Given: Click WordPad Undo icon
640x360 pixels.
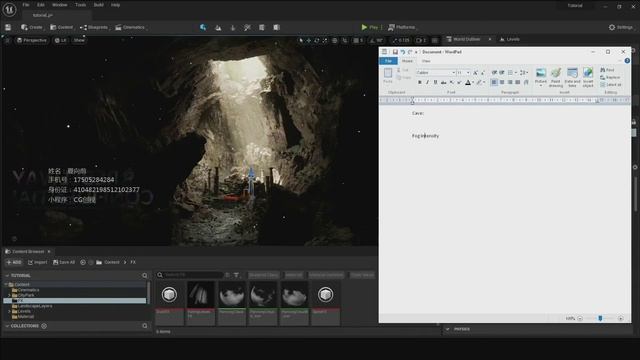Looking at the screenshot, I should click(x=403, y=52).
